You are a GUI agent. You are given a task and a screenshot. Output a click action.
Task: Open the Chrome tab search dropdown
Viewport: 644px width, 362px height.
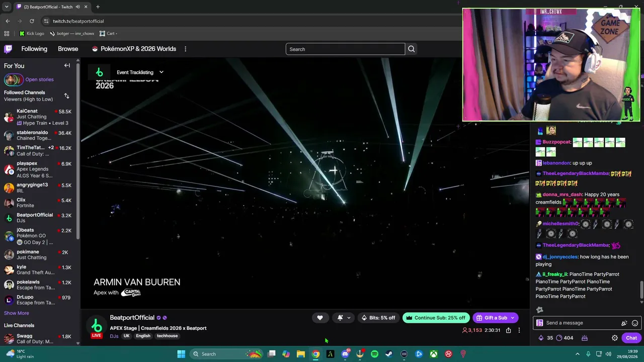click(x=6, y=7)
